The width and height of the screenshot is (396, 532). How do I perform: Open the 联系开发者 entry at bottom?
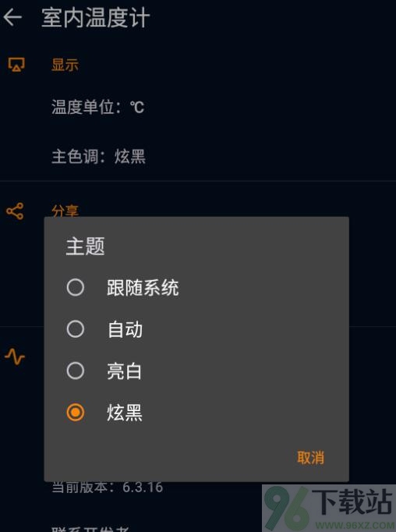[90, 529]
